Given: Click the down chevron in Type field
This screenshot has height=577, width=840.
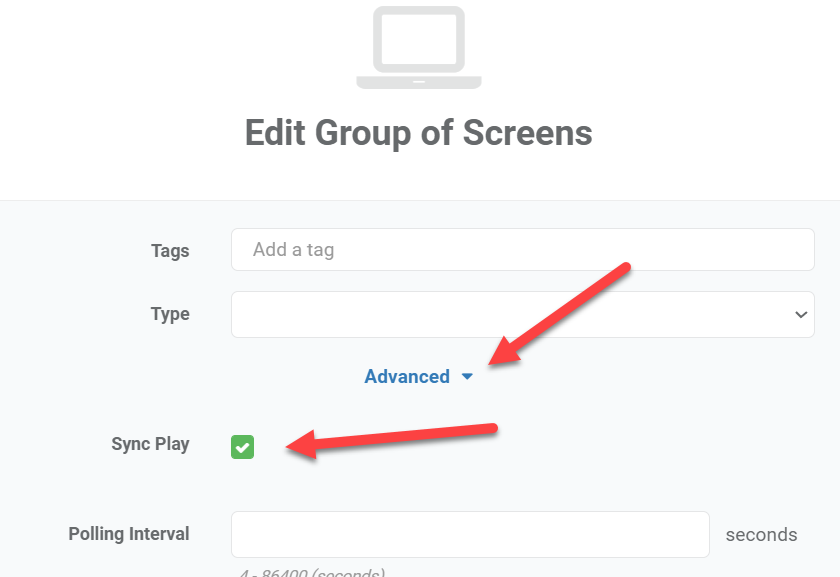Looking at the screenshot, I should [801, 315].
